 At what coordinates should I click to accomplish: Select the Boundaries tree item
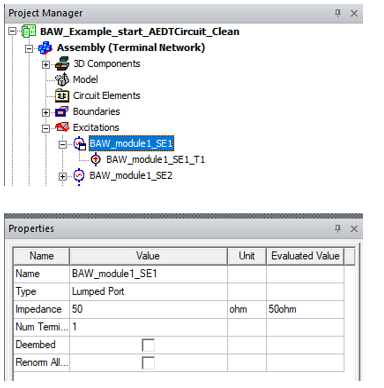(96, 112)
